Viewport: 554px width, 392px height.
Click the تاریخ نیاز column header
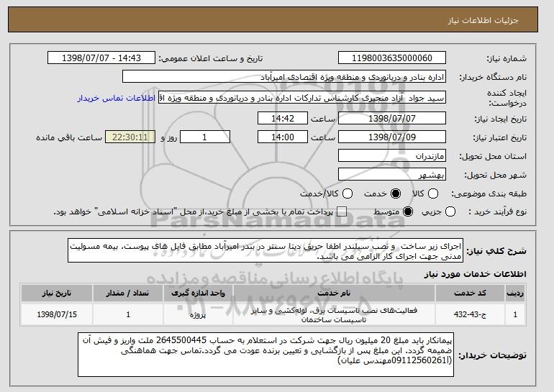coord(57,293)
